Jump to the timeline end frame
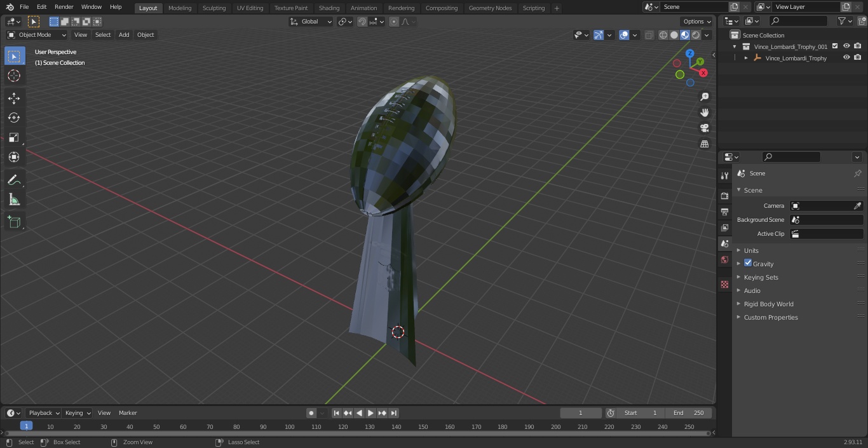Screen dimensions: 868x448 click(394, 413)
